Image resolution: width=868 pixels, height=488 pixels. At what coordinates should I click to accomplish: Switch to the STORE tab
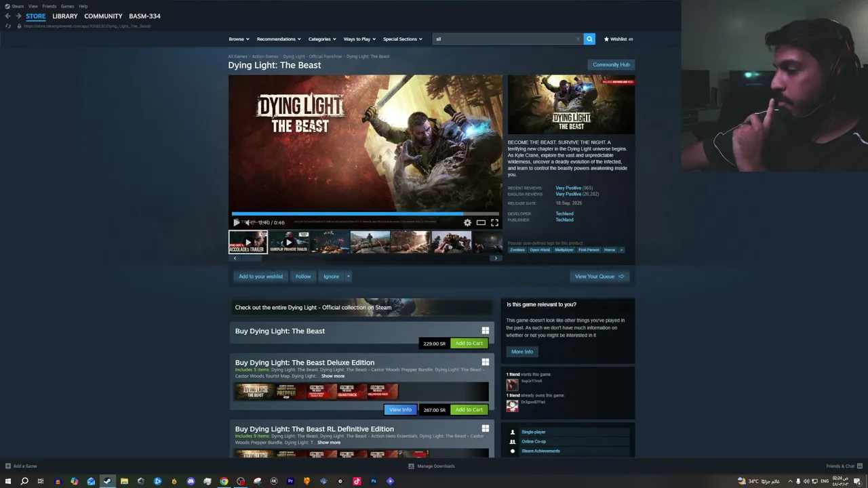pyautogui.click(x=36, y=16)
